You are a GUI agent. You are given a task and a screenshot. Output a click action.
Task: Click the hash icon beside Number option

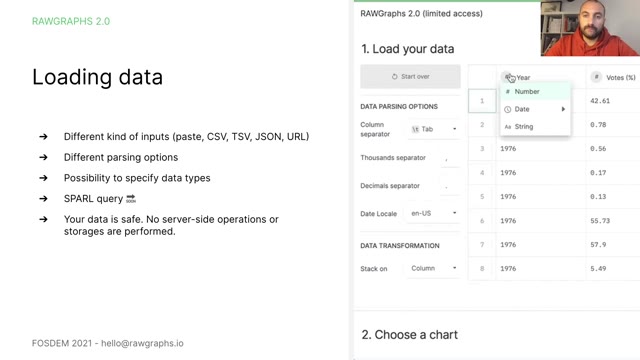tap(508, 91)
